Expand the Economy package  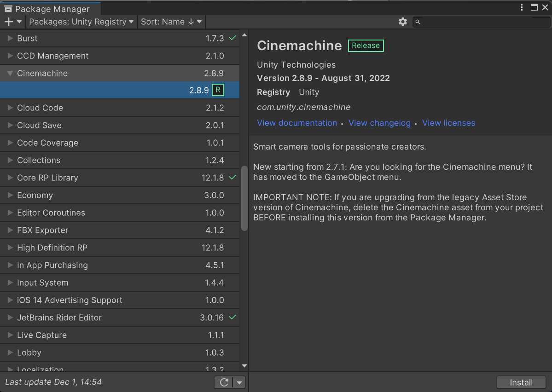coord(10,195)
